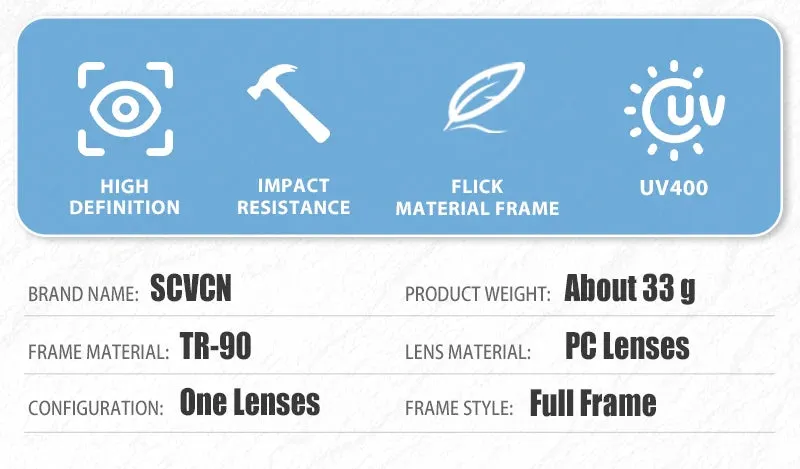Click the eye high definition icon
Screen dimensions: 800x469
click(126, 109)
